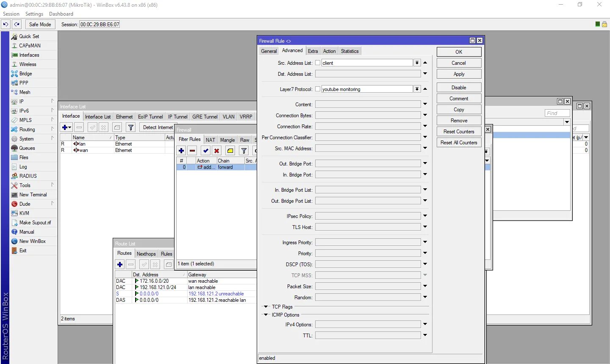Collapse the Src. Address List field
610x364 pixels.
425,63
